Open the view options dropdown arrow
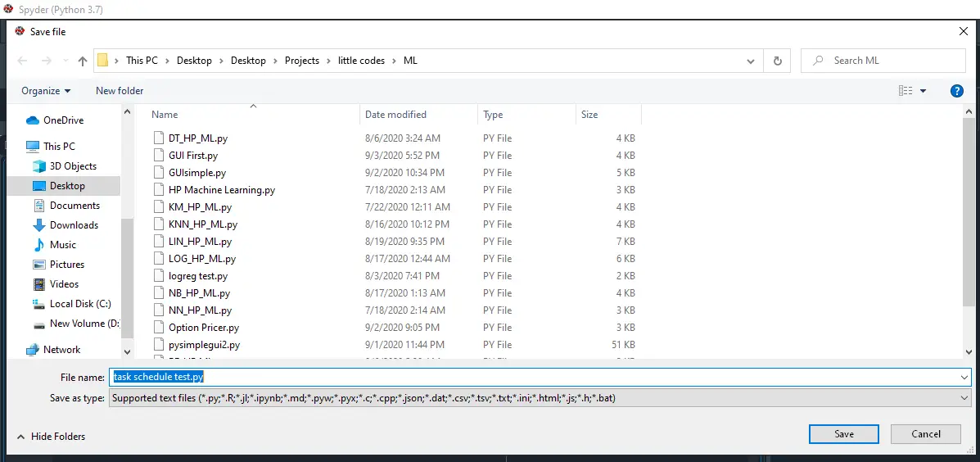Screen dimensions: 980x462 click(x=924, y=91)
